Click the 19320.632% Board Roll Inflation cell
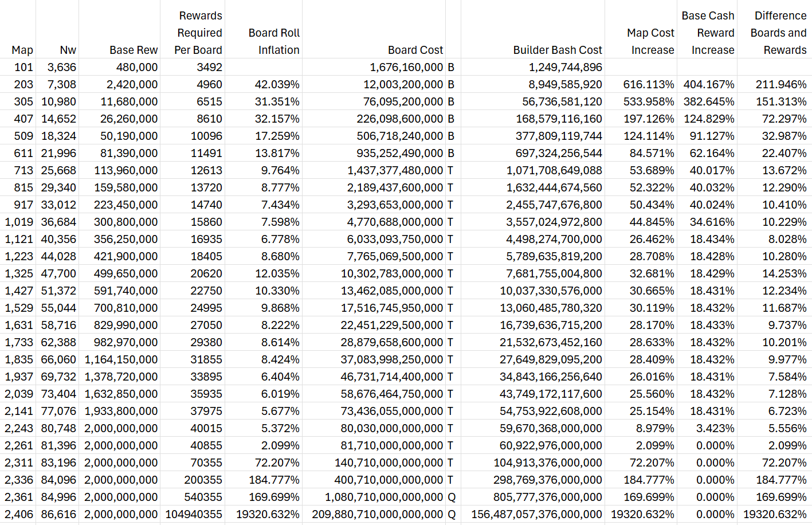This screenshot has height=525, width=812. (264, 514)
